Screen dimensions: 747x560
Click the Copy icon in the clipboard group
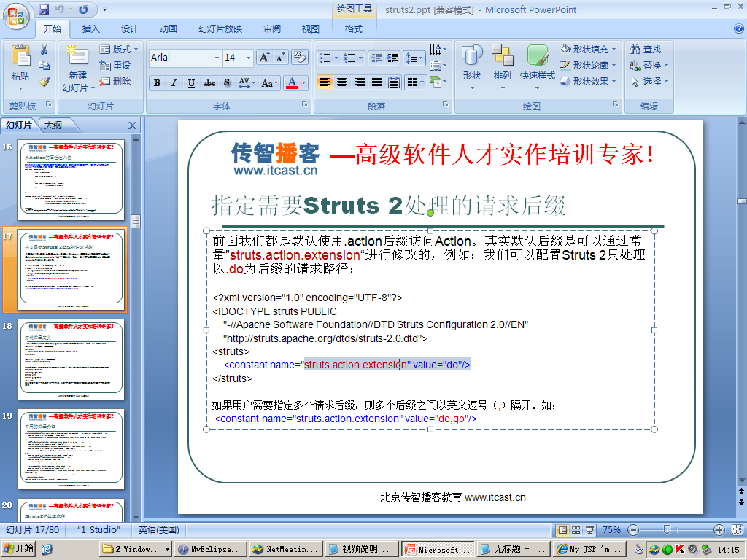(x=44, y=66)
